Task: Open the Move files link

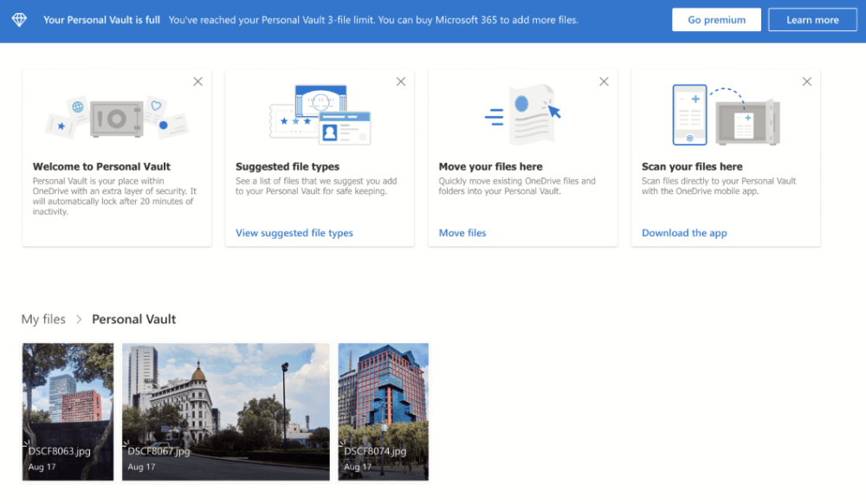Action: (x=462, y=233)
